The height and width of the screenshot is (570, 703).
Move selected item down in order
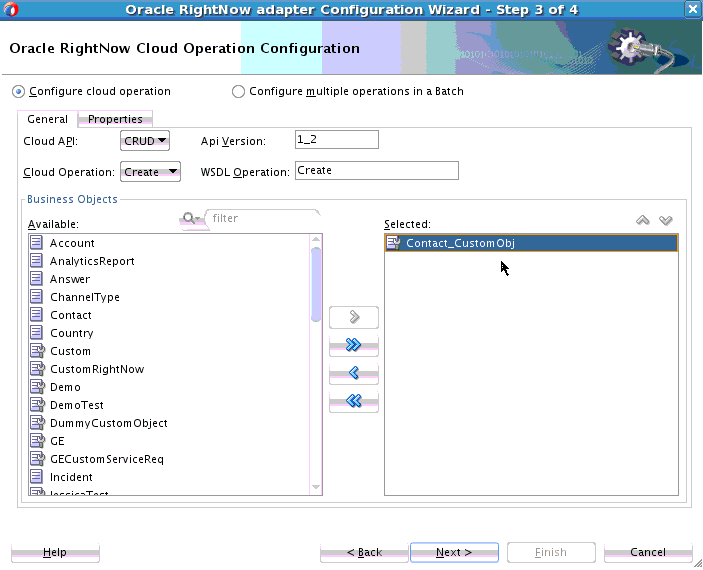pos(666,220)
